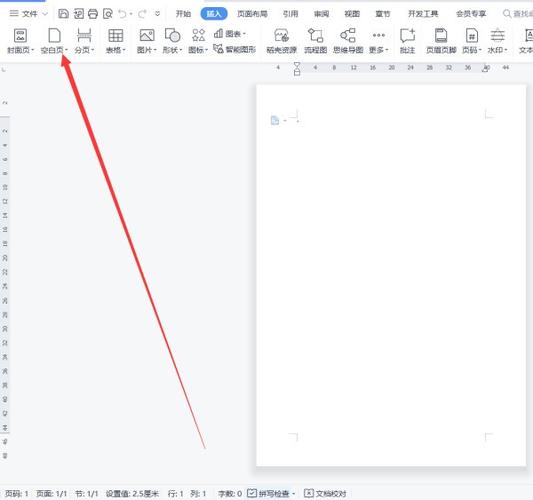Click the first-line indent marker on ruler
Image resolution: width=533 pixels, height=500 pixels.
[x=297, y=65]
